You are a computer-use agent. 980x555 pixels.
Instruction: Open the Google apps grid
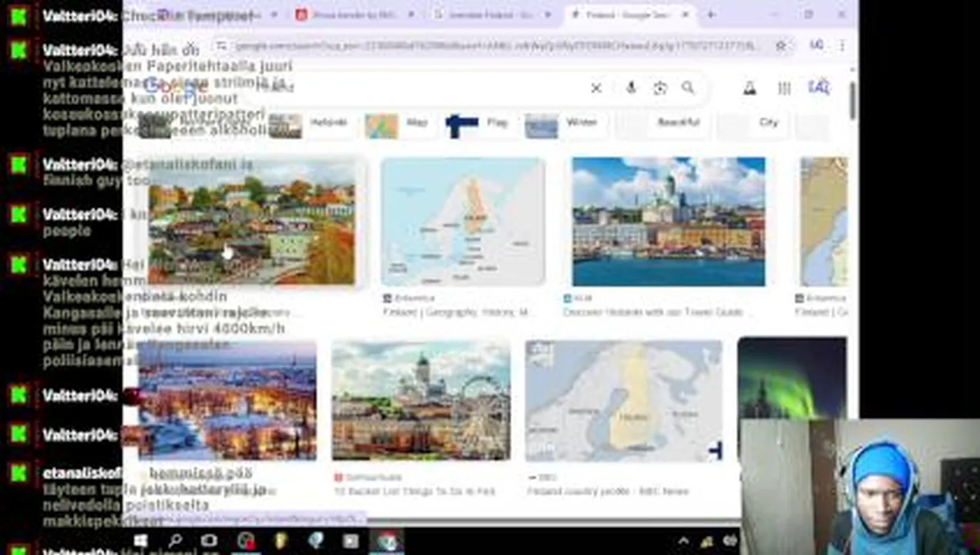(784, 88)
